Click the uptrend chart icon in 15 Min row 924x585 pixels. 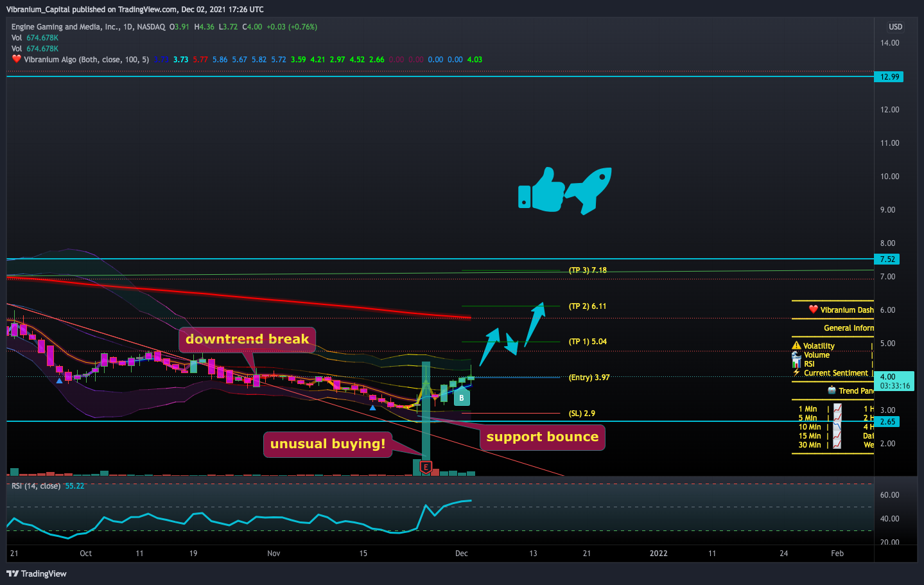click(x=837, y=435)
